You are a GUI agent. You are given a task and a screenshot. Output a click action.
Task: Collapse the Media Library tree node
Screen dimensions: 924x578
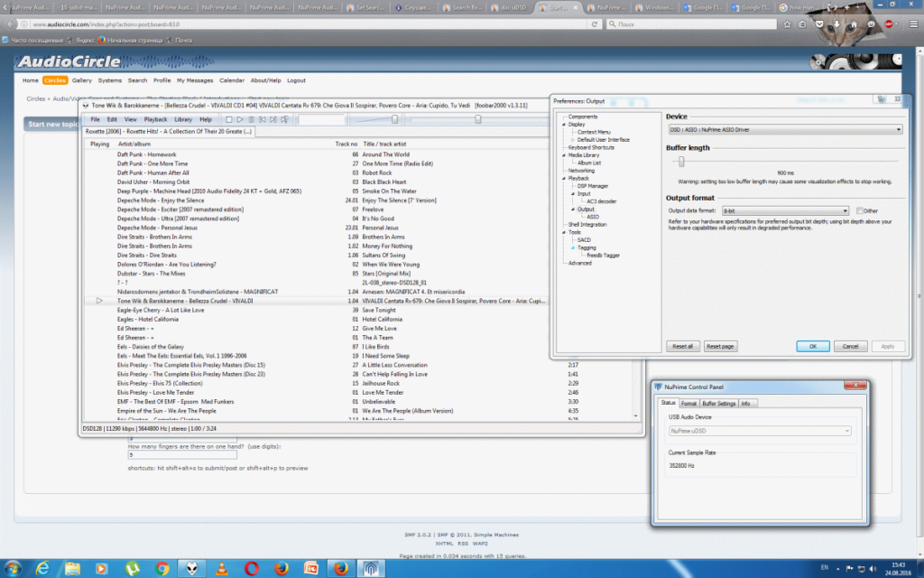pyautogui.click(x=564, y=155)
